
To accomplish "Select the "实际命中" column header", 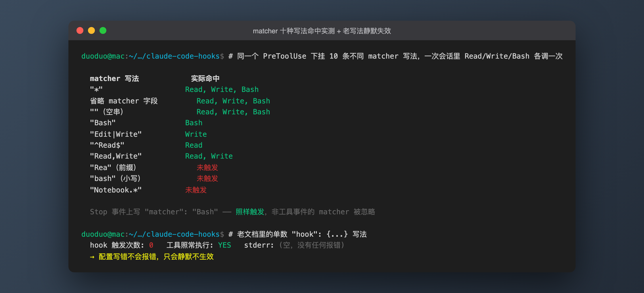I will pyautogui.click(x=205, y=78).
